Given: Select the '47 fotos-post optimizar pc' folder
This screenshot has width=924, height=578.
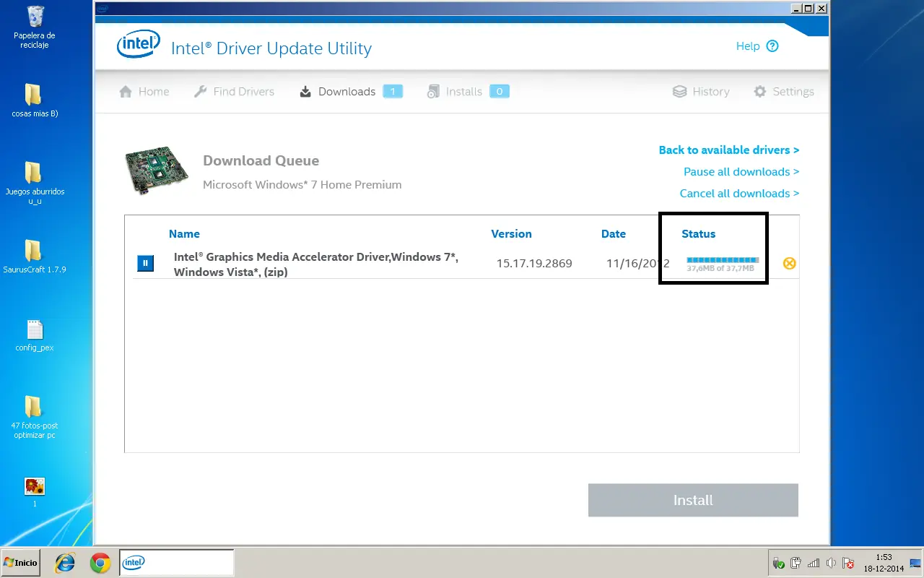Looking at the screenshot, I should (x=34, y=417).
